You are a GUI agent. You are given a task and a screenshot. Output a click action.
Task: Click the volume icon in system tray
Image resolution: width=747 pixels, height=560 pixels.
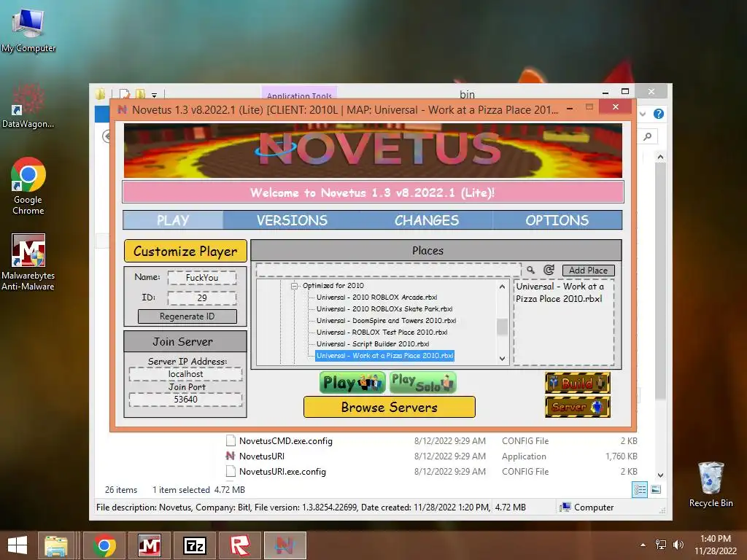[678, 544]
